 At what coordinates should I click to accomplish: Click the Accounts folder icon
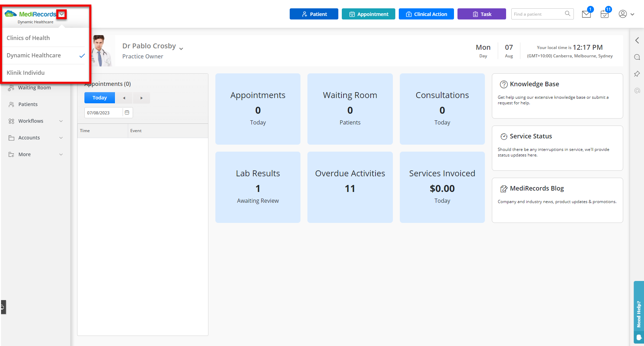point(11,138)
